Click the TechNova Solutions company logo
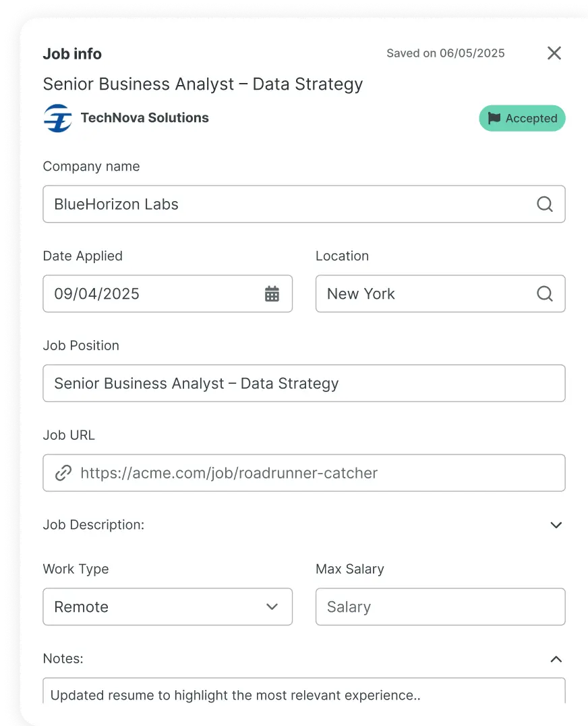The image size is (588, 726). (58, 118)
